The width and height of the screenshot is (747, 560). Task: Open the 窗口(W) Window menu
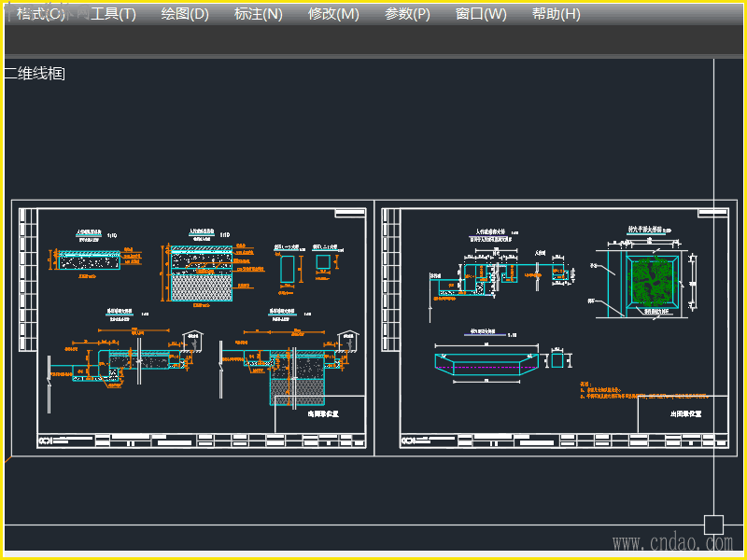click(481, 14)
